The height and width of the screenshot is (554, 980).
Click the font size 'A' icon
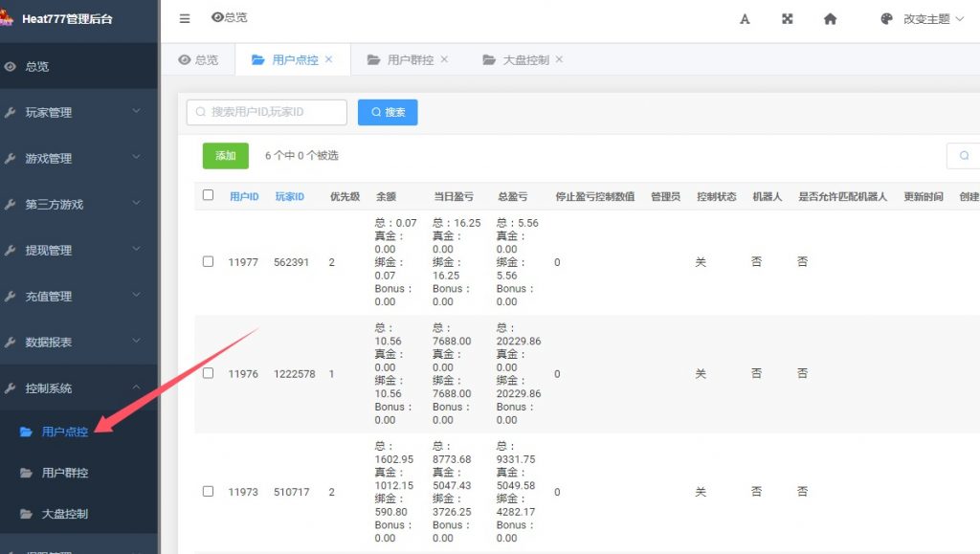[745, 19]
